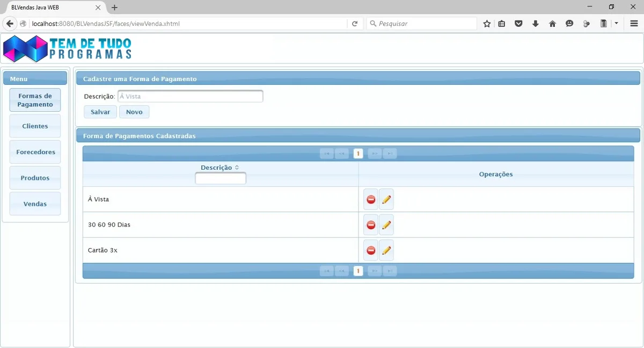Click the trash can toolbar icon

pos(603,24)
